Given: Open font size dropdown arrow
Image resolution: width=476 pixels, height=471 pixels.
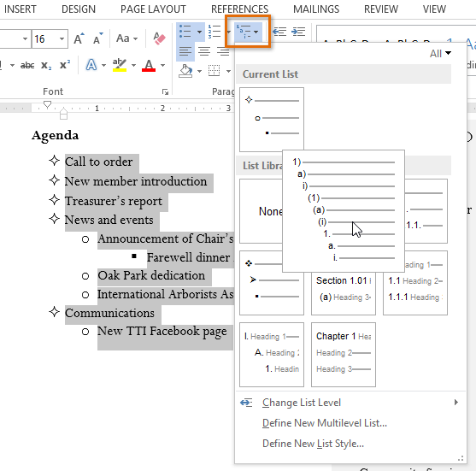Looking at the screenshot, I should point(62,38).
